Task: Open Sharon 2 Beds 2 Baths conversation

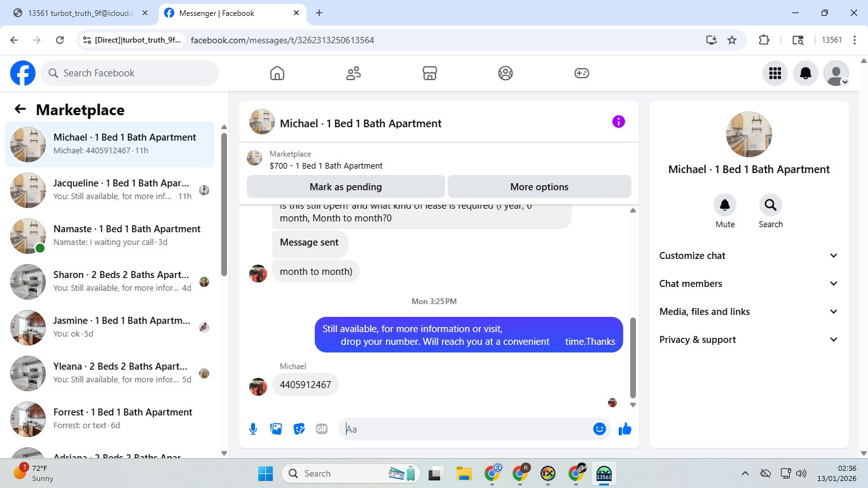Action: pyautogui.click(x=110, y=282)
